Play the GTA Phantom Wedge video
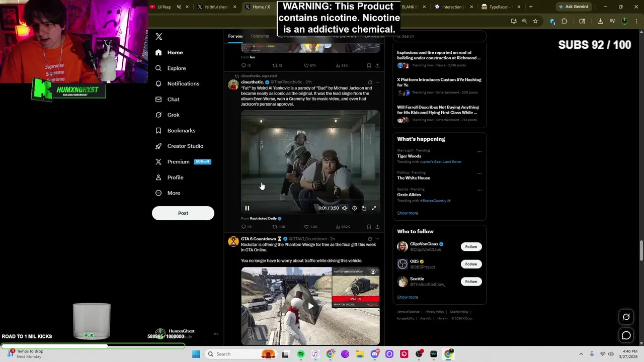The width and height of the screenshot is (644, 362). click(310, 306)
